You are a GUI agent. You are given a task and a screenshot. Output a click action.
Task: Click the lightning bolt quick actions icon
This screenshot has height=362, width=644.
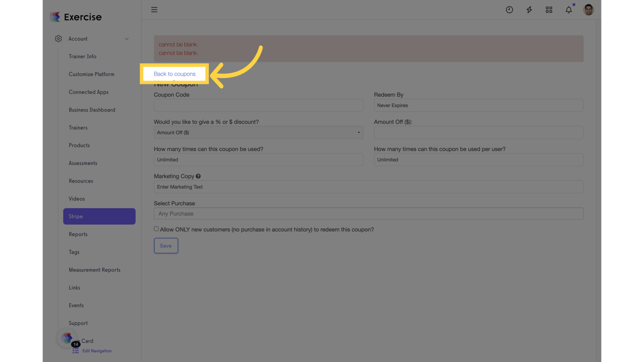[529, 9]
